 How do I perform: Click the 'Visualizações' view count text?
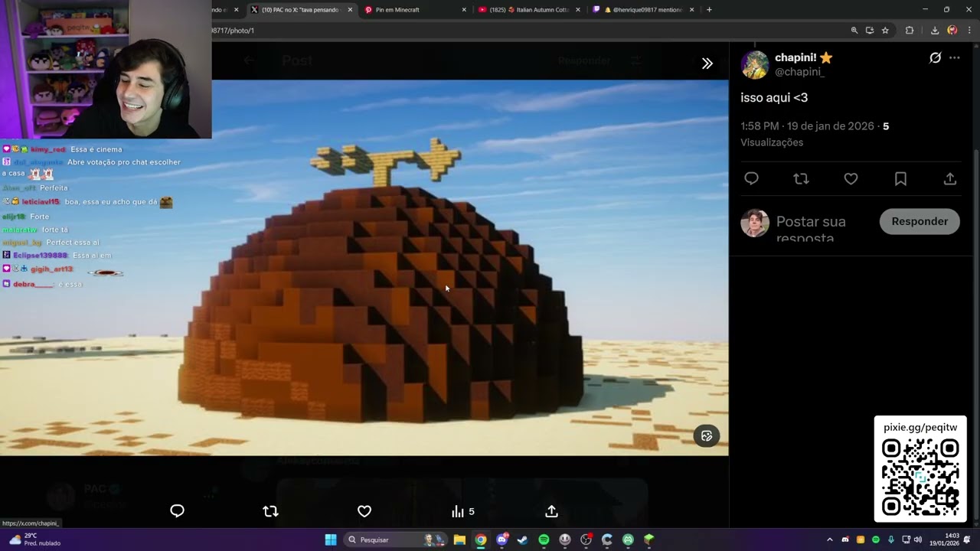coord(772,142)
